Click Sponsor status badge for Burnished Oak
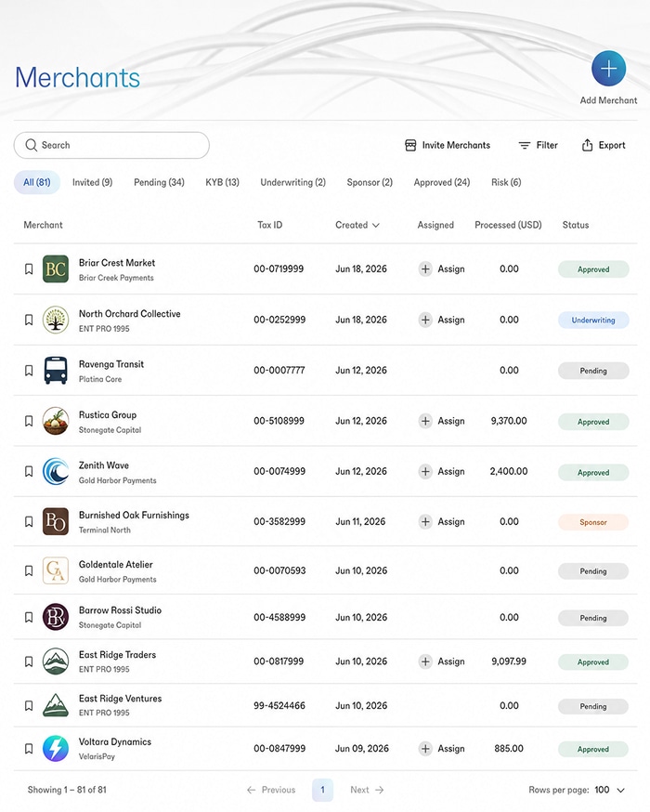 tap(593, 522)
